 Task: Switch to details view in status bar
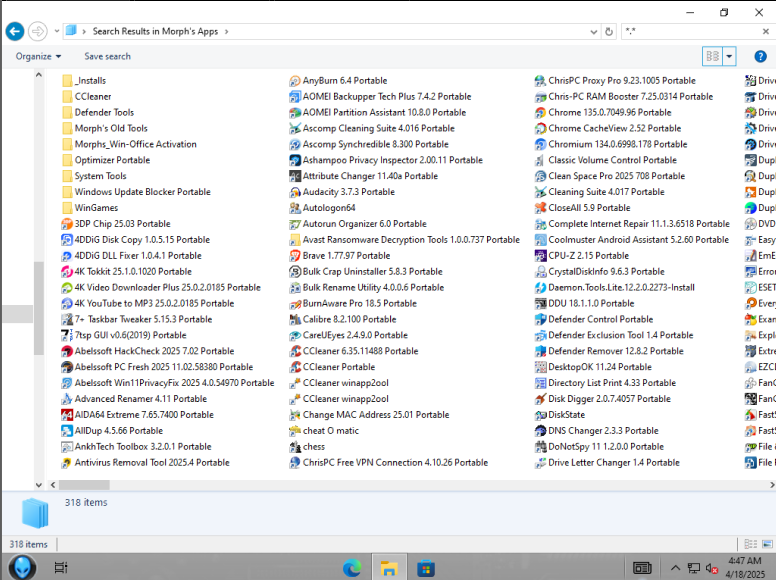[x=751, y=544]
